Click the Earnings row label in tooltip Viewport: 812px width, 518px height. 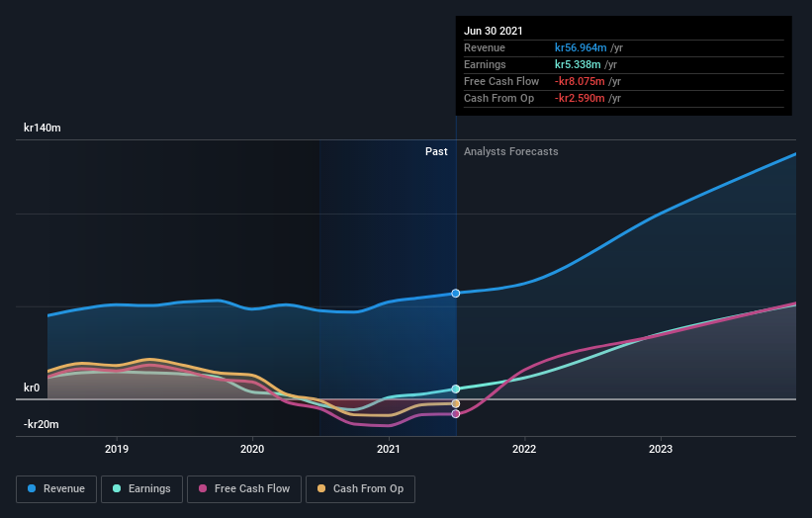click(485, 64)
